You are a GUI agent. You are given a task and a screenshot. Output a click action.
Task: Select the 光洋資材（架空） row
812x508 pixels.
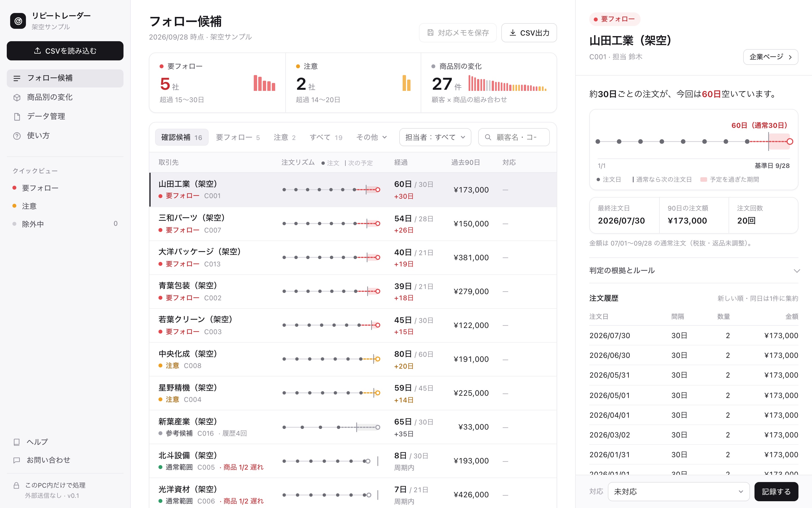pyautogui.click(x=353, y=493)
